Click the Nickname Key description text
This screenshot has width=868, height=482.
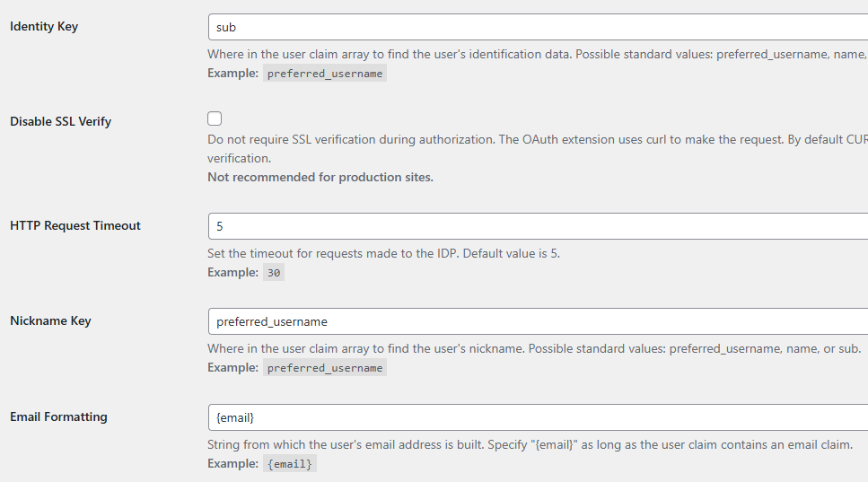tap(534, 349)
